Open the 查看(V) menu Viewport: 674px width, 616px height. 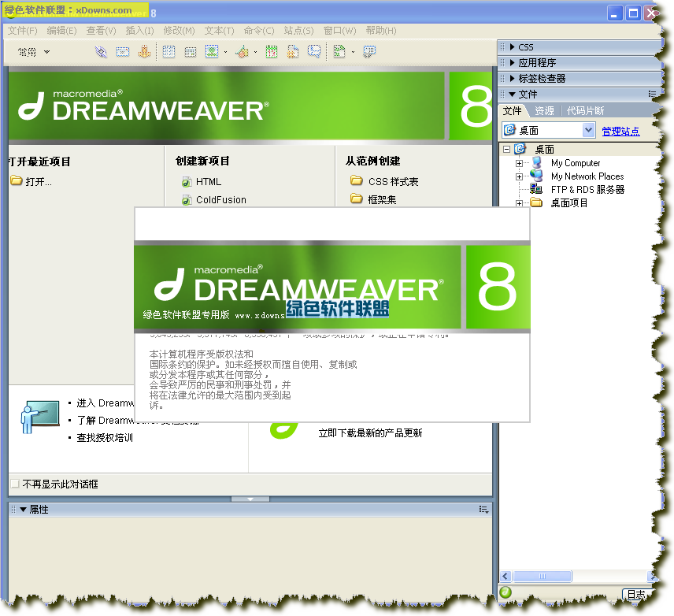coord(101,31)
